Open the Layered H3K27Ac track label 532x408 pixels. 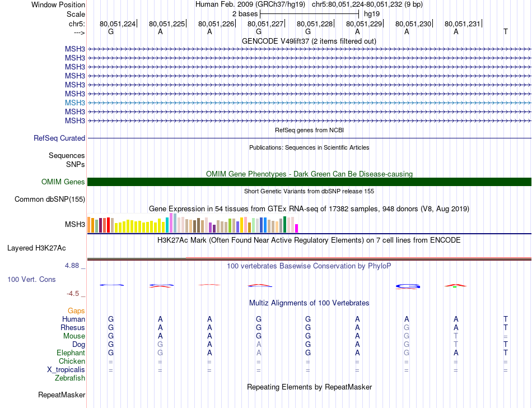pyautogui.click(x=36, y=248)
